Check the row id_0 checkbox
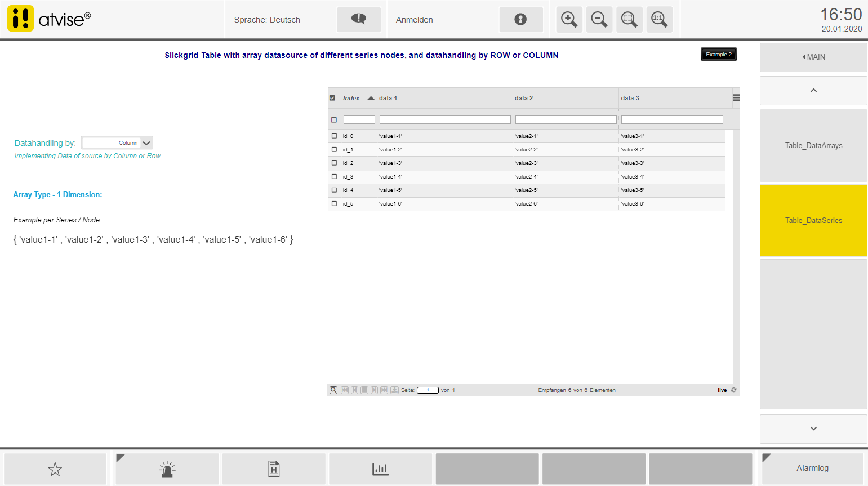This screenshot has width=868, height=486. coord(334,136)
